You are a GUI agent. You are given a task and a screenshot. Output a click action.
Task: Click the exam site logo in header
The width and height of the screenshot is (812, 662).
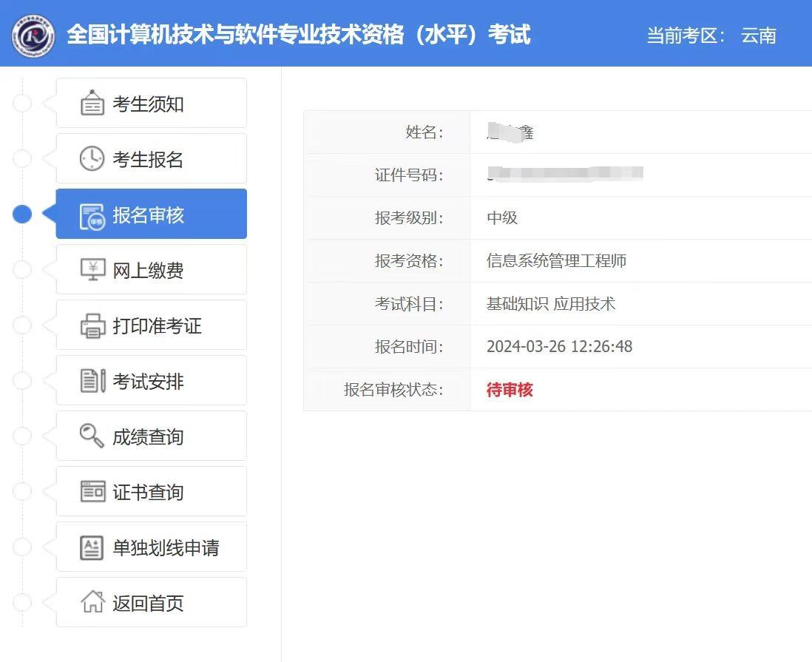pyautogui.click(x=33, y=35)
